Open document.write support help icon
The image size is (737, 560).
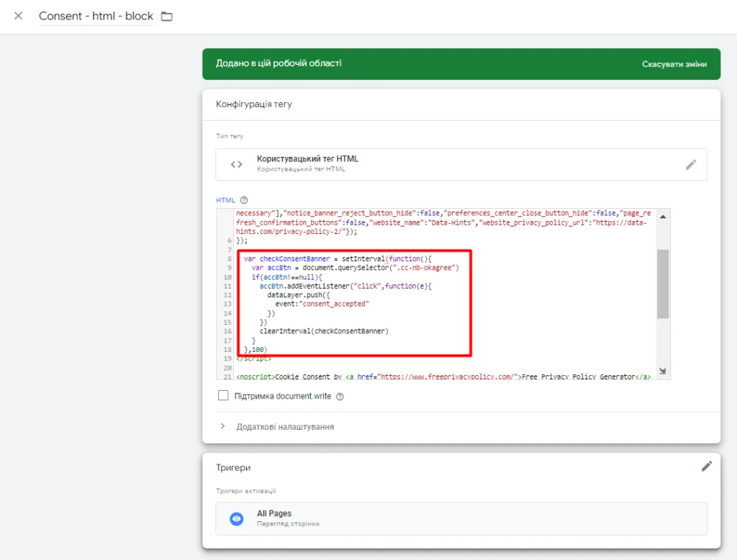[x=340, y=397]
